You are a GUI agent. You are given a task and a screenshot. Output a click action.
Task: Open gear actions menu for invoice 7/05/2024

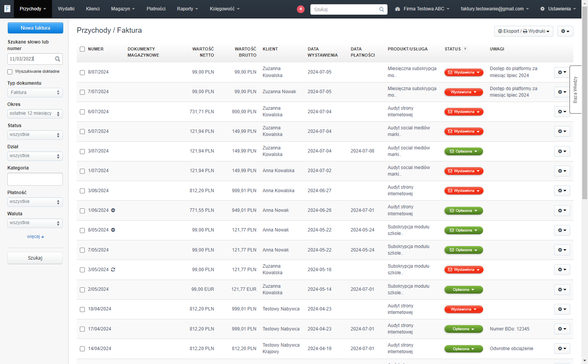562,250
